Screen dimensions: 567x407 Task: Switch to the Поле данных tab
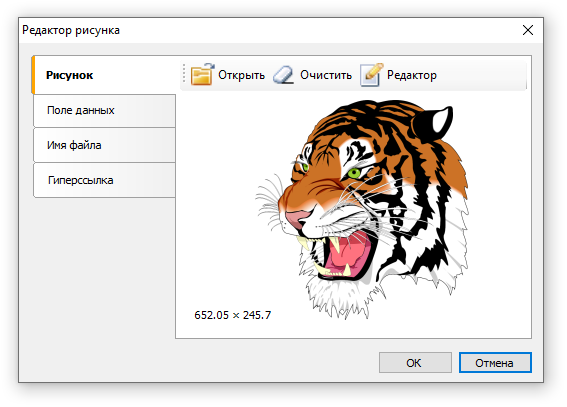105,111
